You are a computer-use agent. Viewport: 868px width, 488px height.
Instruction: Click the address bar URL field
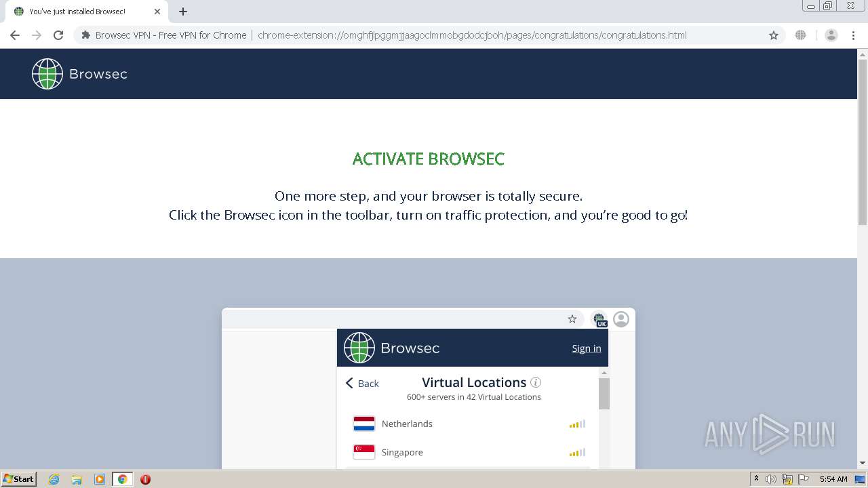click(472, 35)
